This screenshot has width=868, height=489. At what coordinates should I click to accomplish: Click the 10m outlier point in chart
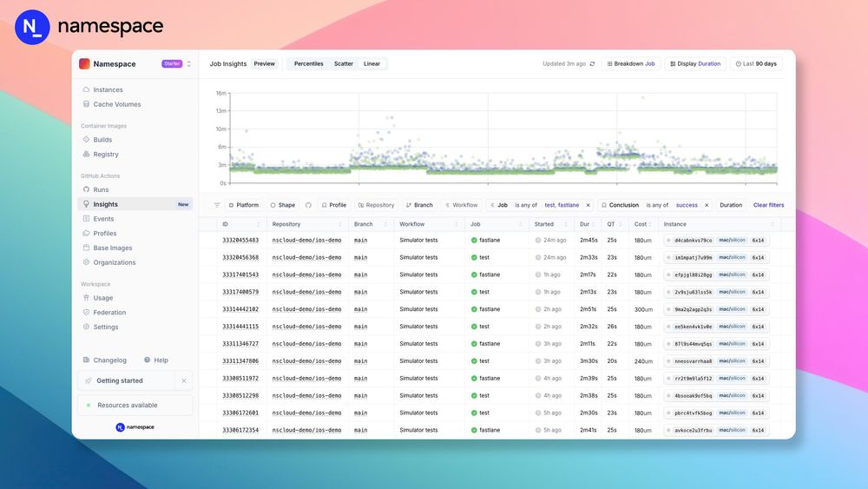point(247,130)
